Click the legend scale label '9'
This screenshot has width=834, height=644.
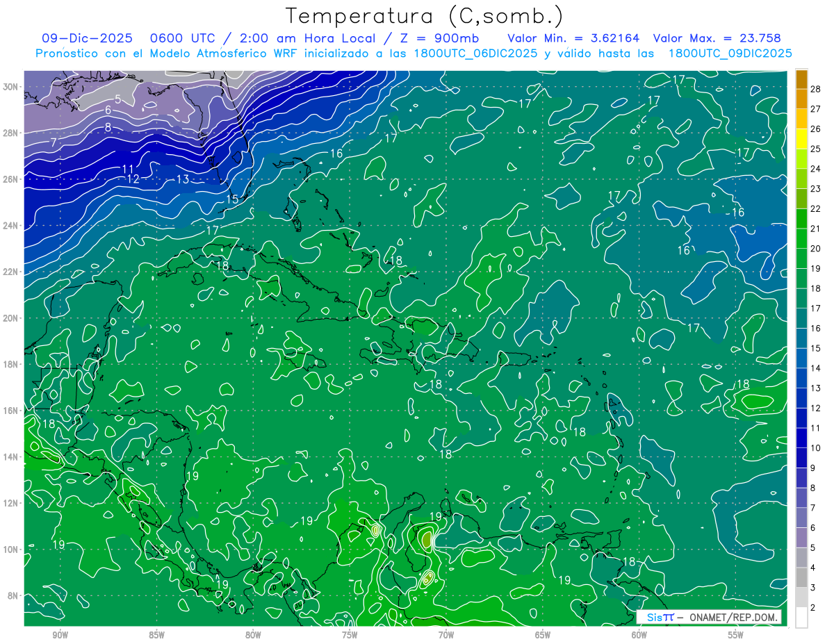coord(814,468)
